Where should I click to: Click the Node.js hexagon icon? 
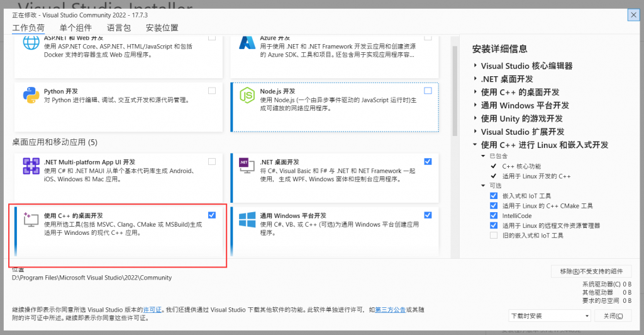(247, 95)
